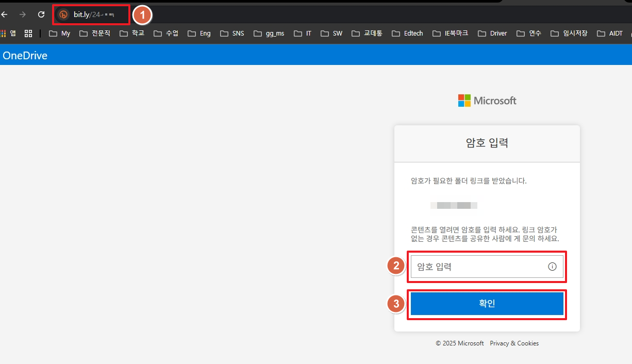Click the © 2025 Microsoft text
The image size is (632, 364).
(460, 343)
